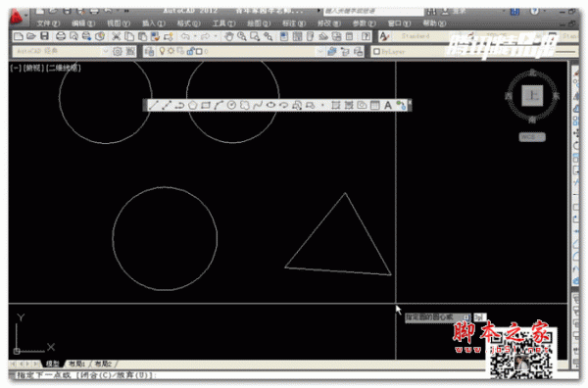Image resolution: width=588 pixels, height=388 pixels.
Task: Open the 工具(T) menu
Action: [223, 24]
